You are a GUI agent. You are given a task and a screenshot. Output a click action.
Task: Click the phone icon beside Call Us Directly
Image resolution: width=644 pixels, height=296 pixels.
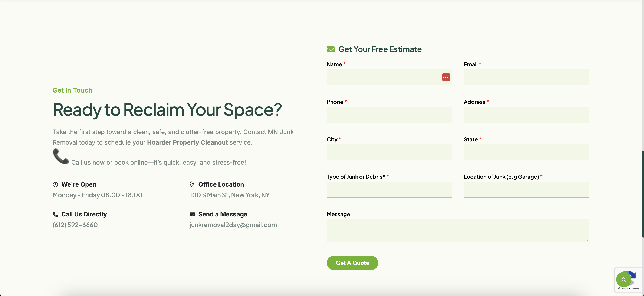point(55,214)
